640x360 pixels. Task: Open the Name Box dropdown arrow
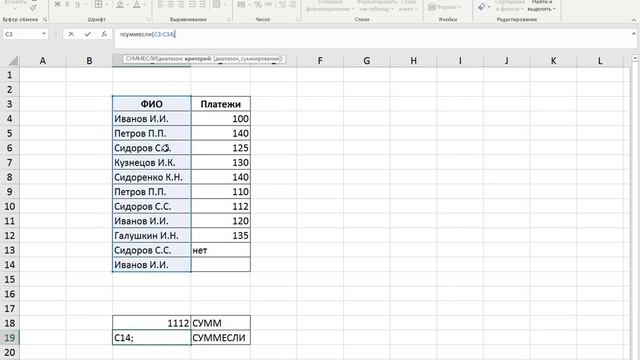click(44, 34)
